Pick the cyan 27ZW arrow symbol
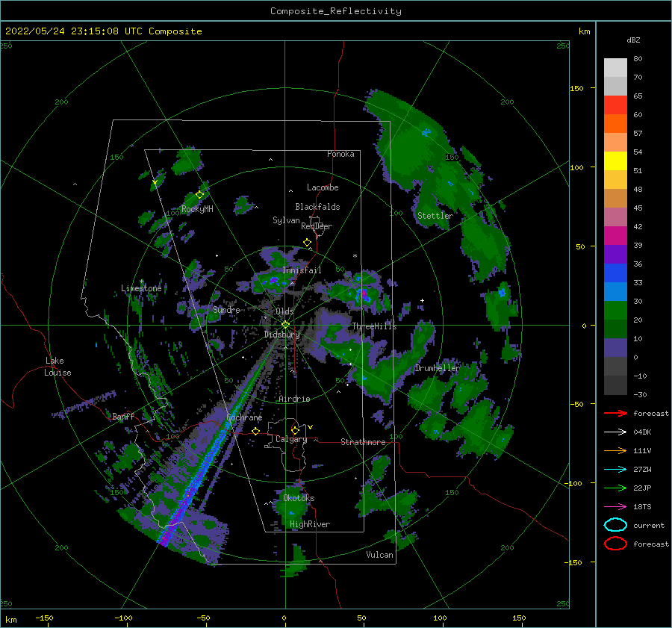The image size is (672, 628). pyautogui.click(x=615, y=470)
